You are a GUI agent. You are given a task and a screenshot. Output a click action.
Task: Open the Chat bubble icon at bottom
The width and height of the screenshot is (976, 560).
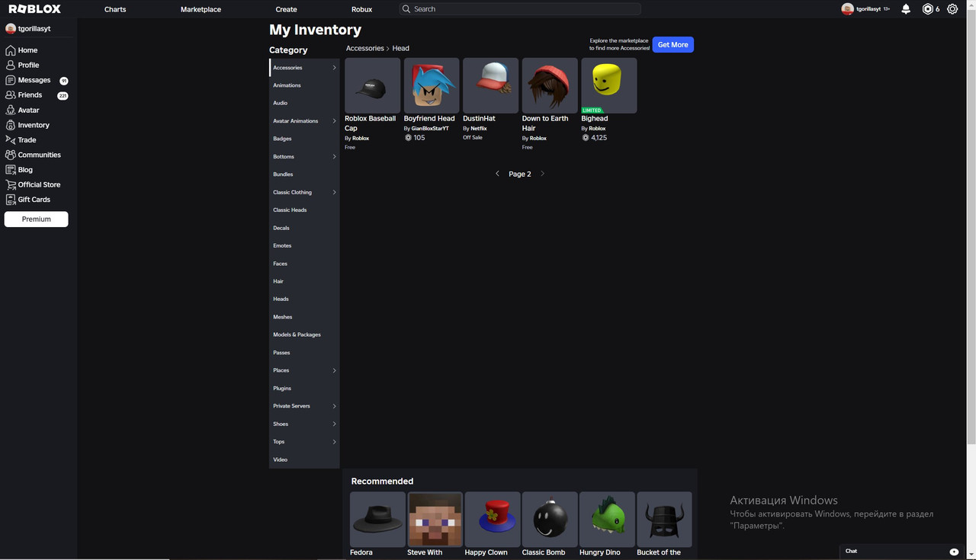(x=954, y=551)
